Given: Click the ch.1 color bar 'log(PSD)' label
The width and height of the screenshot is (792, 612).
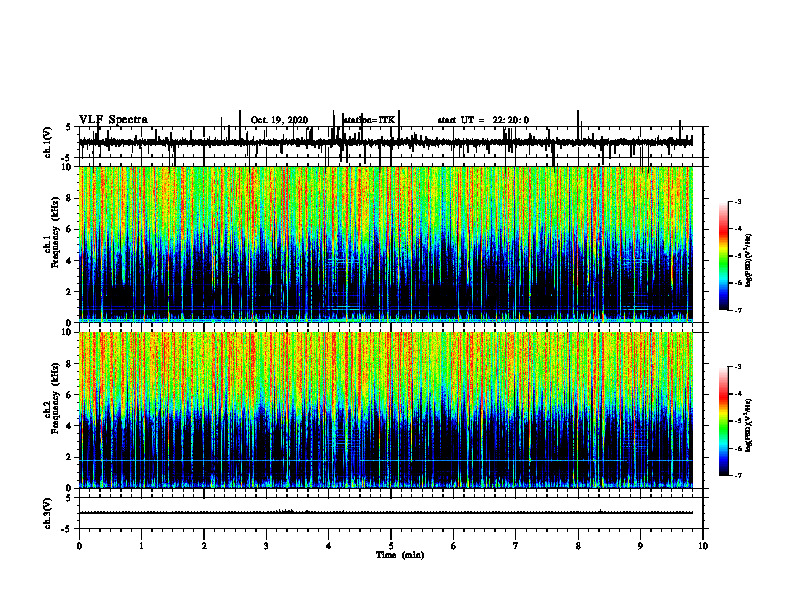Looking at the screenshot, I should (749, 261).
